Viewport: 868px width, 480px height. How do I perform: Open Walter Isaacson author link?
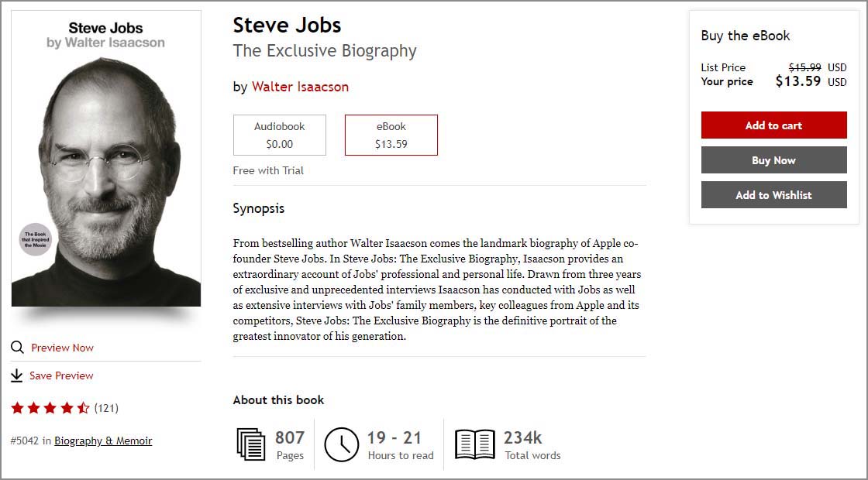[300, 87]
